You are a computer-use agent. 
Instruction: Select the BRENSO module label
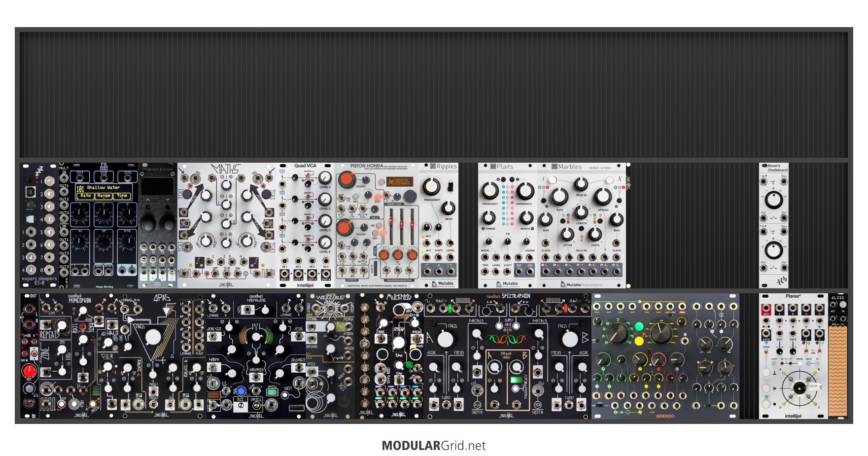click(665, 416)
